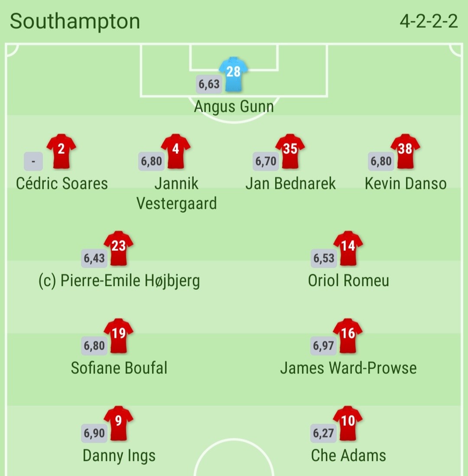The image size is (468, 476).
Task: Open James Ward-Prowse's player profile link
Action: (x=348, y=368)
